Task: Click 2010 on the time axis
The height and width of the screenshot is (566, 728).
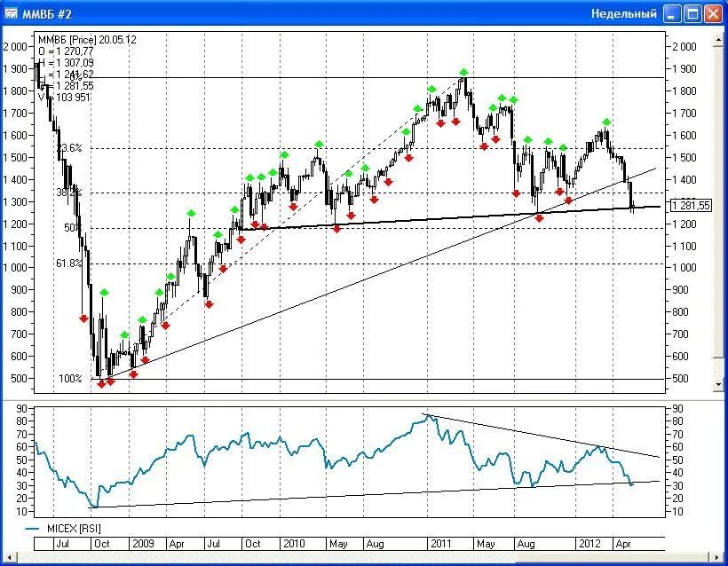Action: pos(294,543)
